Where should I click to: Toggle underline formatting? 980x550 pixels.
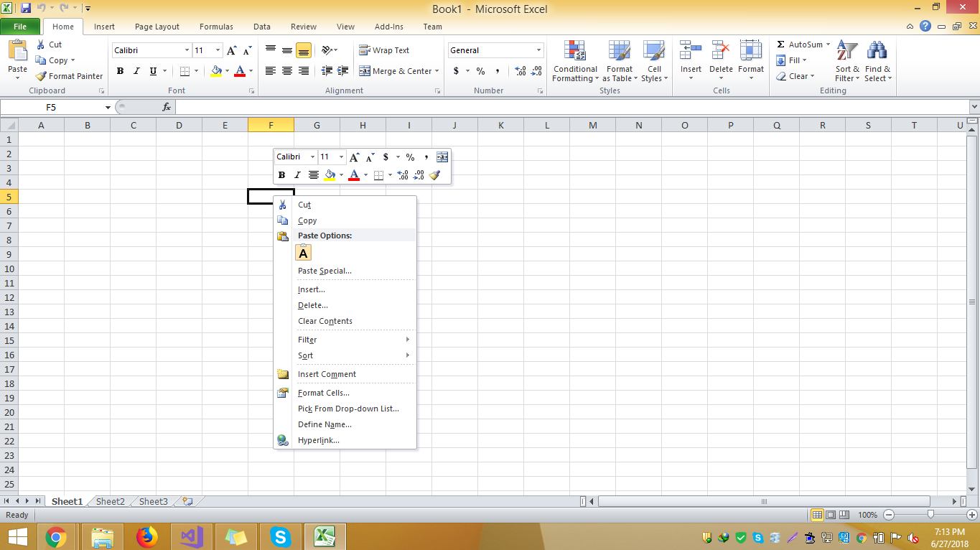point(151,71)
